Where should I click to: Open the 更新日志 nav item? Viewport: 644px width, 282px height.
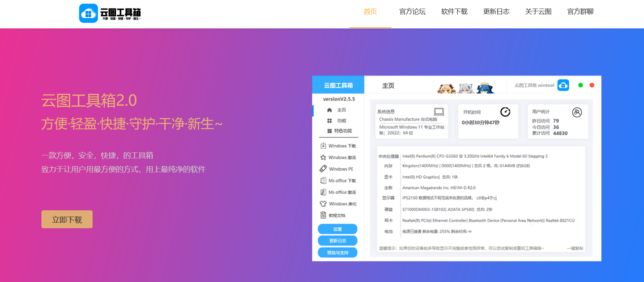coord(496,12)
